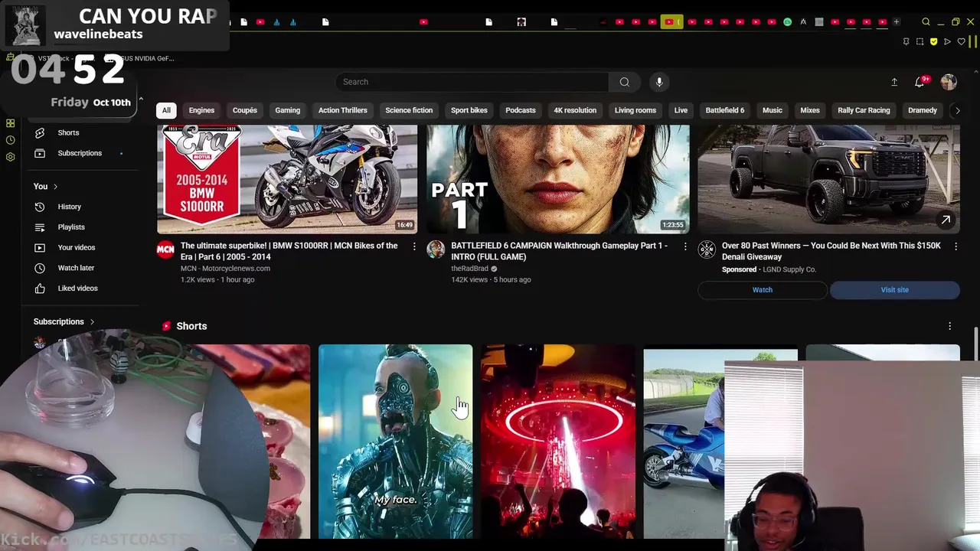This screenshot has width=980, height=551.
Task: Show more filter chips with right arrow
Action: click(957, 110)
